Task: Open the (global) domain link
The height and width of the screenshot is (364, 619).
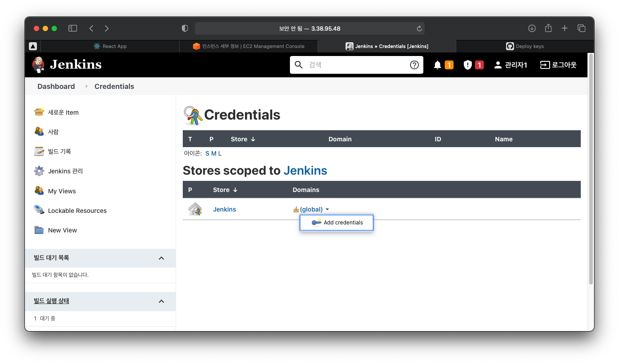Action: 311,209
